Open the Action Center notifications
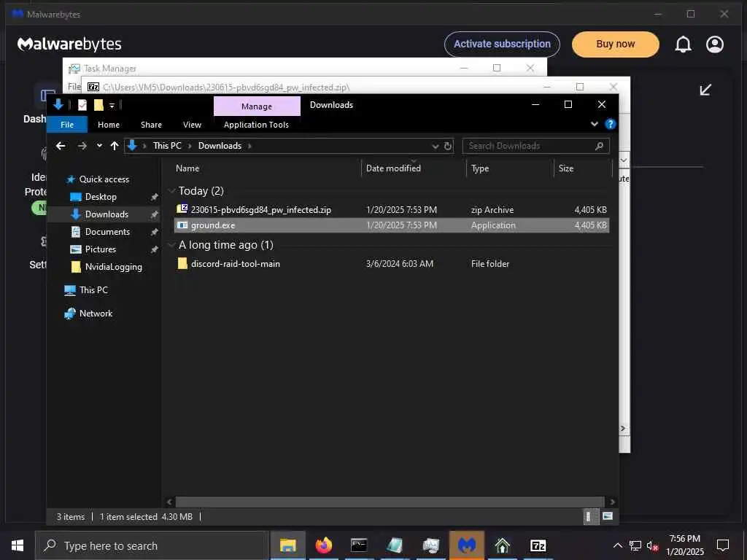The height and width of the screenshot is (560, 747). 723,545
